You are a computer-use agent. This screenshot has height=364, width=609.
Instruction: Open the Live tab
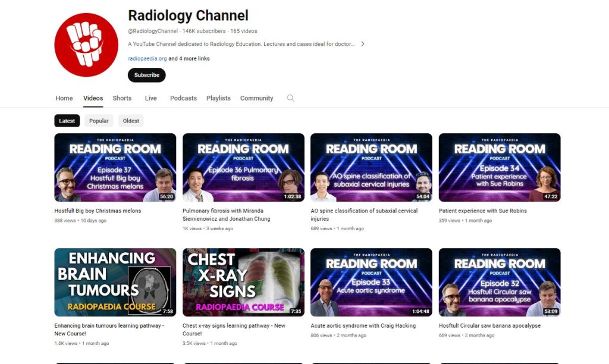[150, 98]
